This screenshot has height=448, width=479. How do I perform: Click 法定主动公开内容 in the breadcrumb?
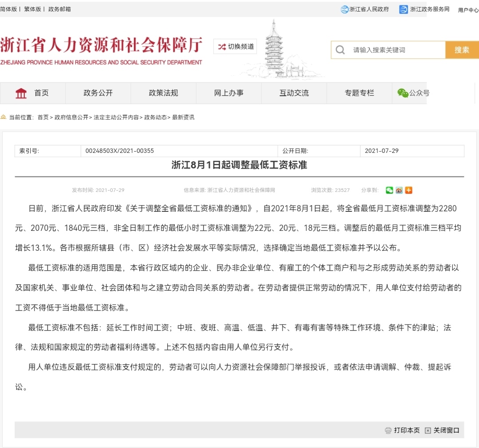(116, 117)
